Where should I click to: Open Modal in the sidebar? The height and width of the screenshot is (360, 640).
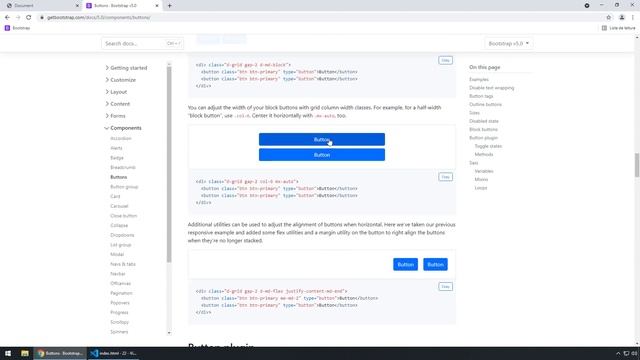(x=117, y=254)
